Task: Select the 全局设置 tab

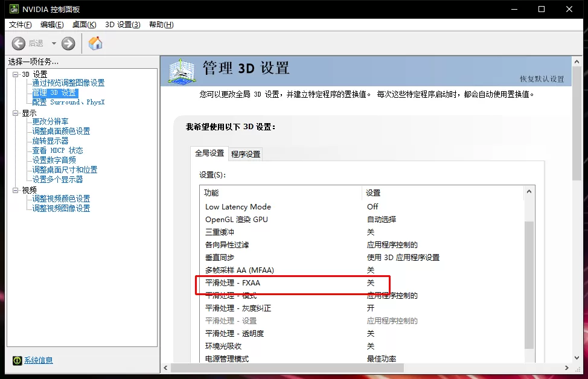Action: [x=209, y=153]
